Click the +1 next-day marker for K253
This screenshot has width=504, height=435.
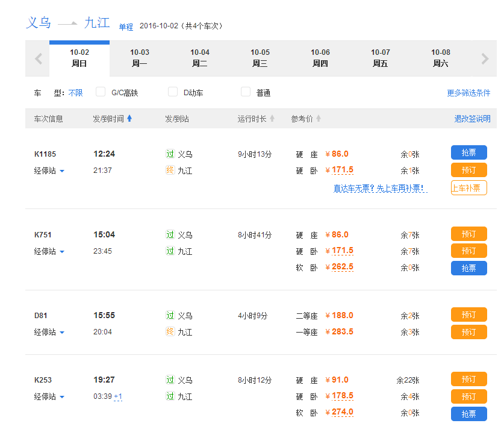pyautogui.click(x=118, y=396)
